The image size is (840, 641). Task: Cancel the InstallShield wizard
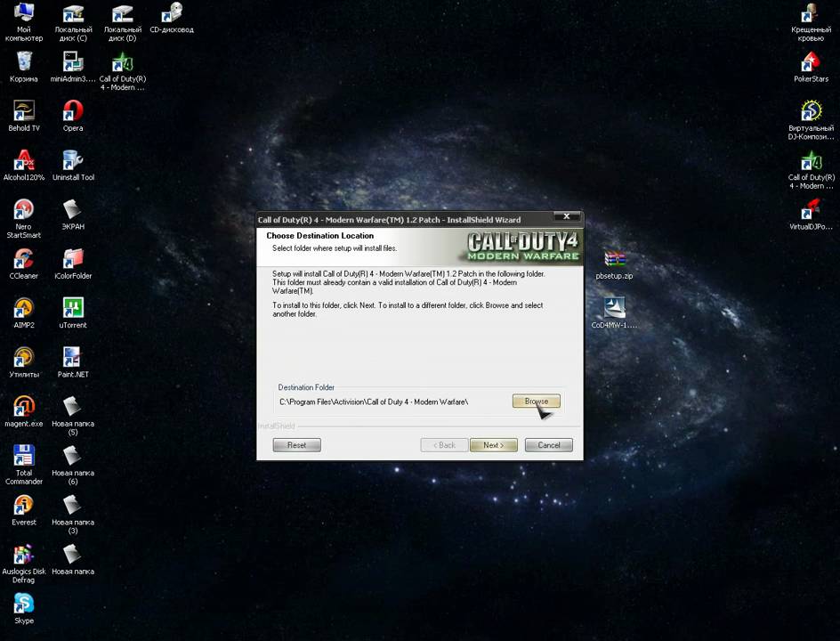click(548, 445)
